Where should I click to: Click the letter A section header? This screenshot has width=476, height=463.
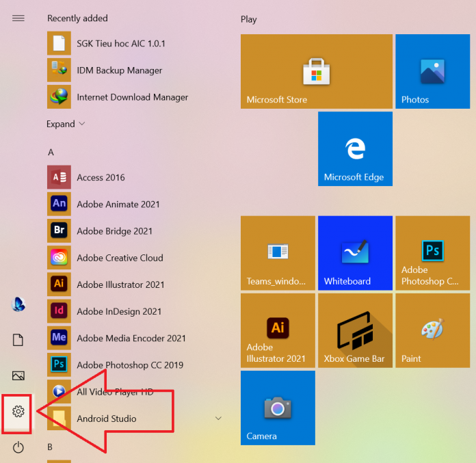(51, 152)
